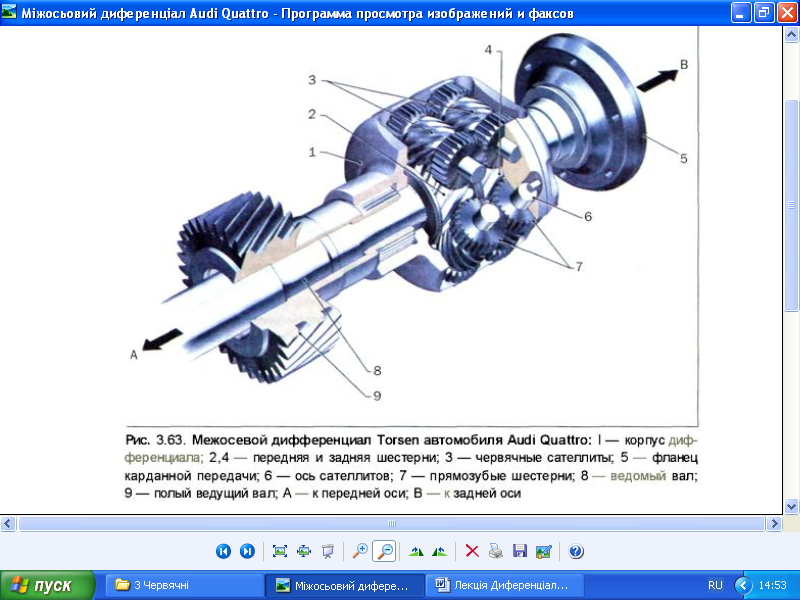Click label '5' in the diagram
This screenshot has width=800, height=600.
(684, 159)
